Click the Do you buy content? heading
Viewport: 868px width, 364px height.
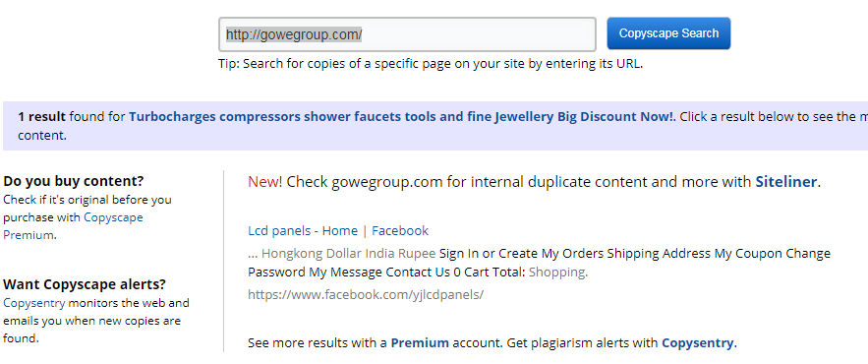pos(74,181)
